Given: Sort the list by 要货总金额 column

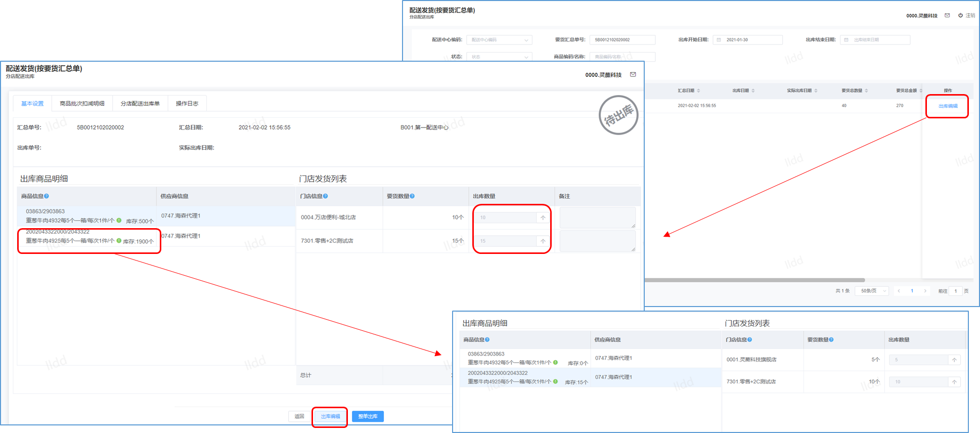Looking at the screenshot, I should click(921, 91).
